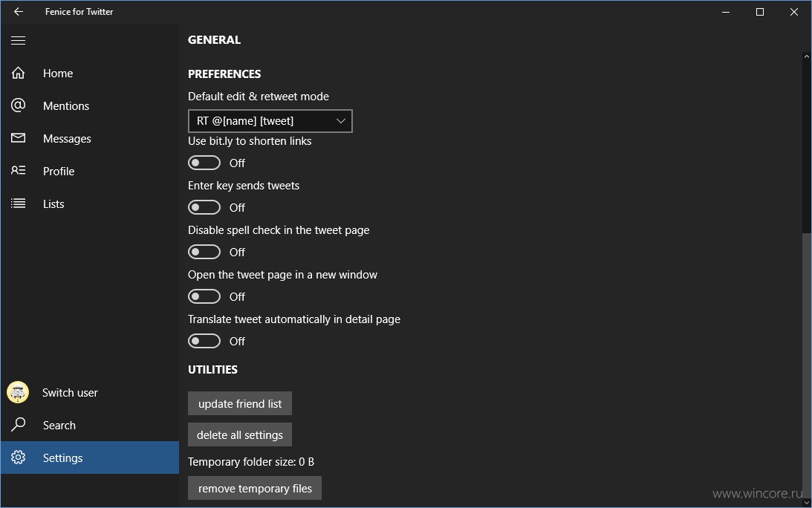Screen dimensions: 812x508
Task: Open Lists from sidebar
Action: click(53, 204)
